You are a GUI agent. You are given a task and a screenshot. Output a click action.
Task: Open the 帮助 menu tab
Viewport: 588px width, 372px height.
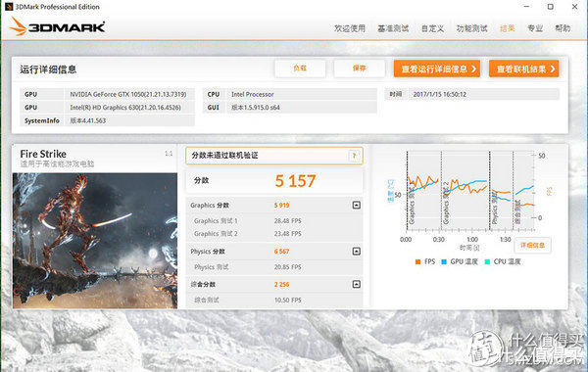[563, 28]
